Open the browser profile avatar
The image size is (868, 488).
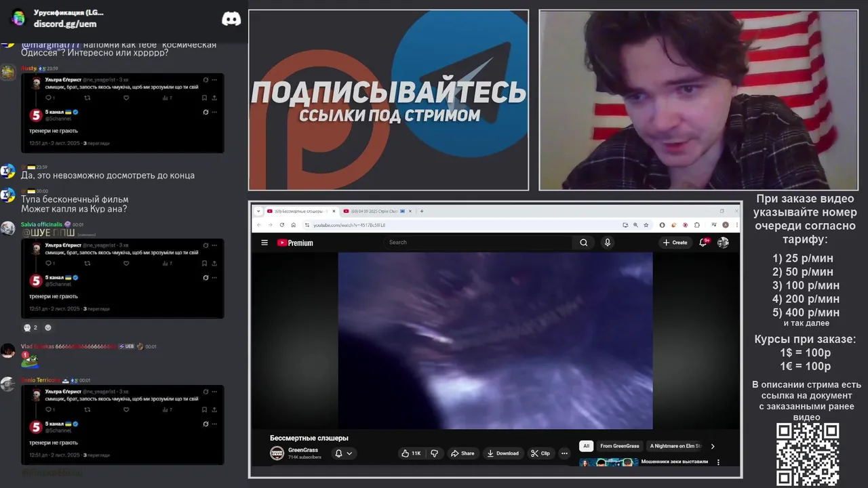(725, 225)
